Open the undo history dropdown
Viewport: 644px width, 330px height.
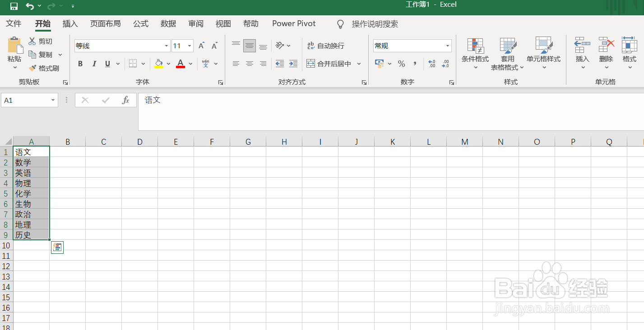coord(40,6)
